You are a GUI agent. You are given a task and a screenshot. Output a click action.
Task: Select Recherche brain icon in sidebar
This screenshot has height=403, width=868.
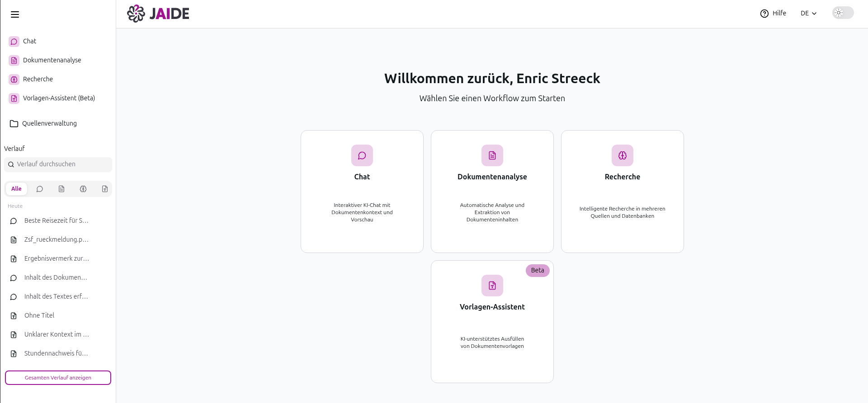click(x=14, y=80)
